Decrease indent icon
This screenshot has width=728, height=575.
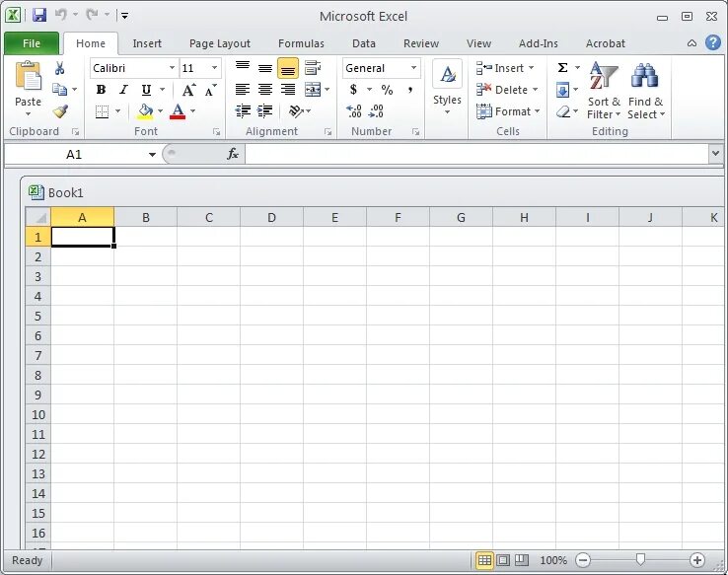pos(243,110)
